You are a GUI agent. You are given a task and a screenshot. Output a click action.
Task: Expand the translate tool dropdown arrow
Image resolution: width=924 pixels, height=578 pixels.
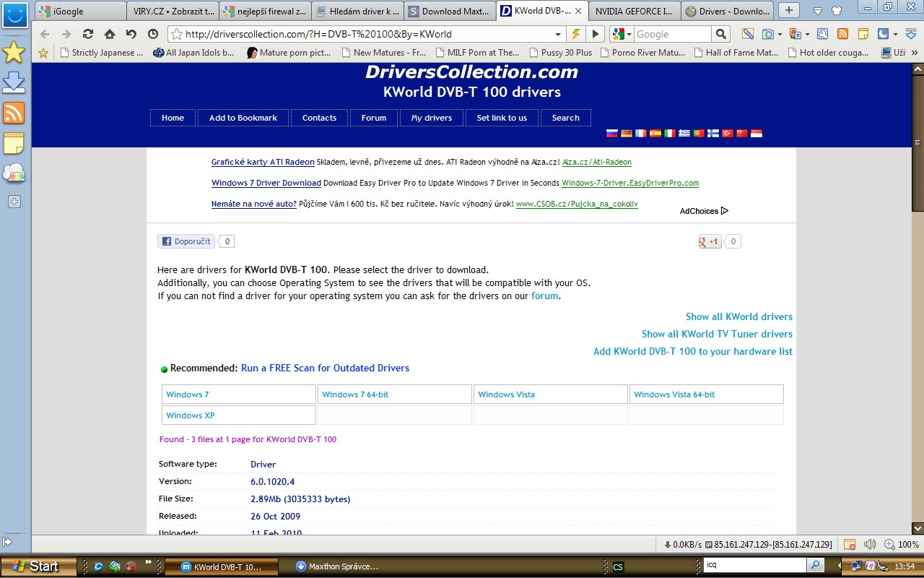pyautogui.click(x=807, y=34)
